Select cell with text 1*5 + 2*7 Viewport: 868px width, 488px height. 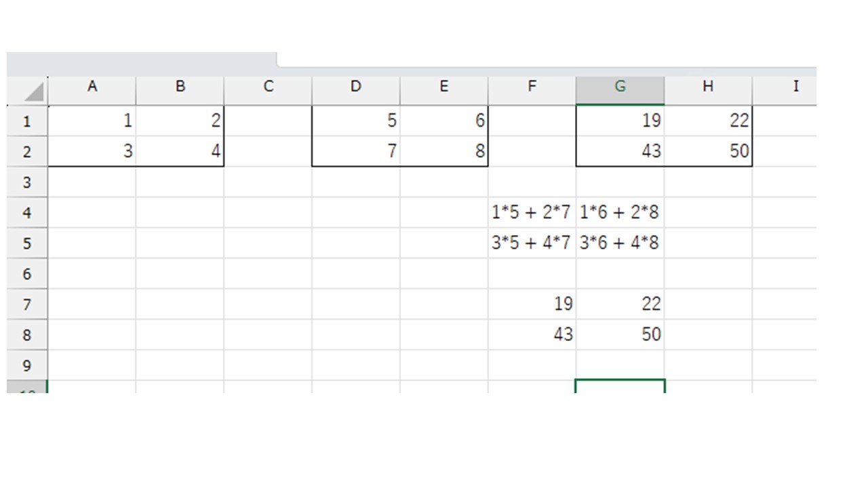[x=532, y=213]
